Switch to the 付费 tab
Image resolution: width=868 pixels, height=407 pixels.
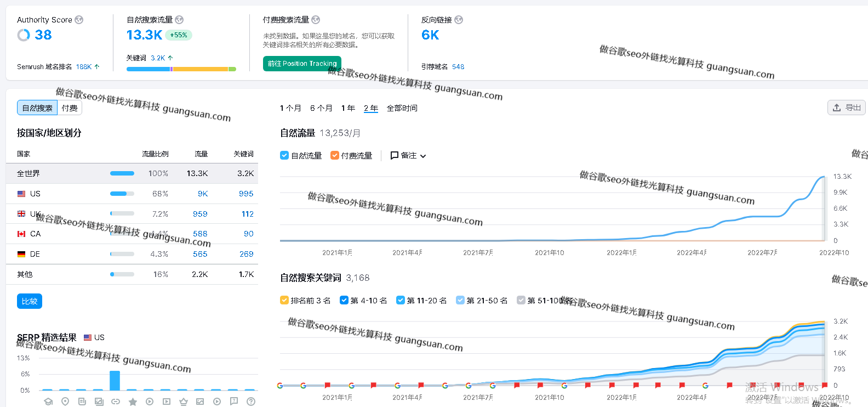pyautogui.click(x=70, y=108)
